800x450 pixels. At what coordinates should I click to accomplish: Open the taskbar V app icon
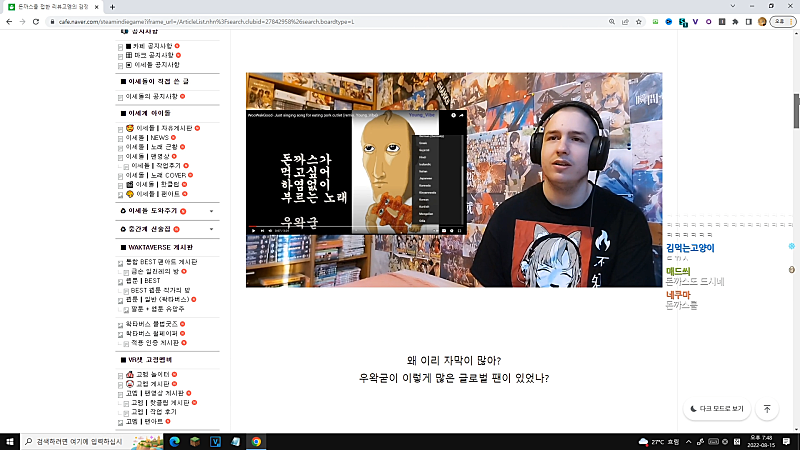(215, 441)
